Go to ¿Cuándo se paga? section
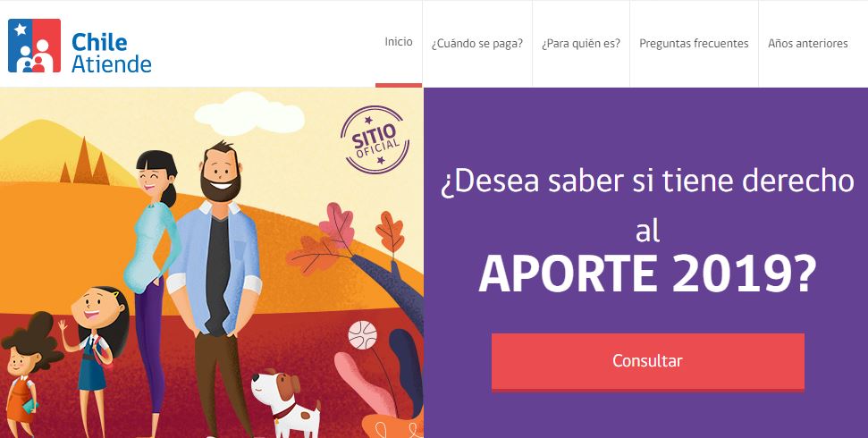The image size is (868, 438). (x=477, y=43)
